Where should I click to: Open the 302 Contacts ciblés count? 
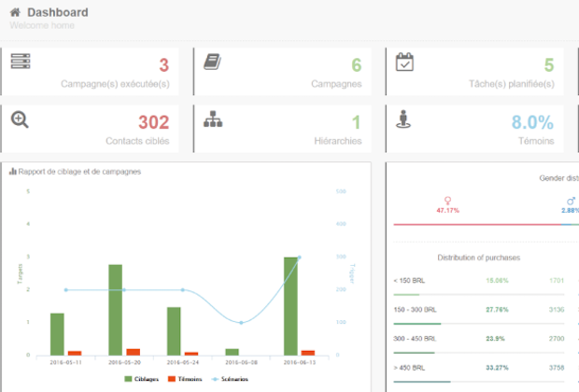[153, 122]
